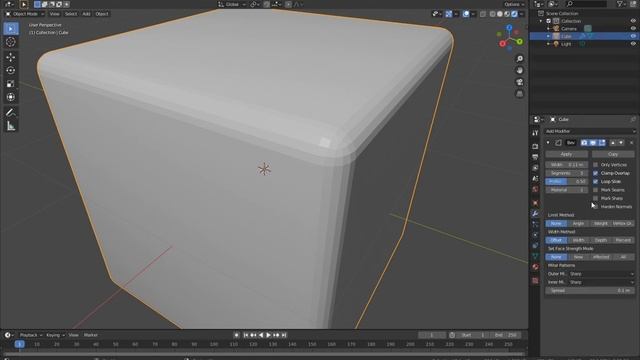Image resolution: width=640 pixels, height=360 pixels.
Task: Open the Object properties tab
Action: [x=535, y=203]
